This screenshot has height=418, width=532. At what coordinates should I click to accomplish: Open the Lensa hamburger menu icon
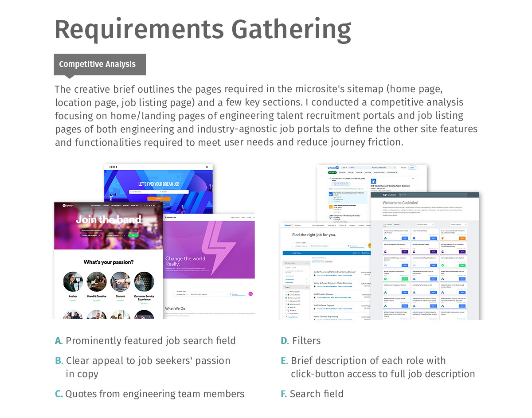coord(207,167)
